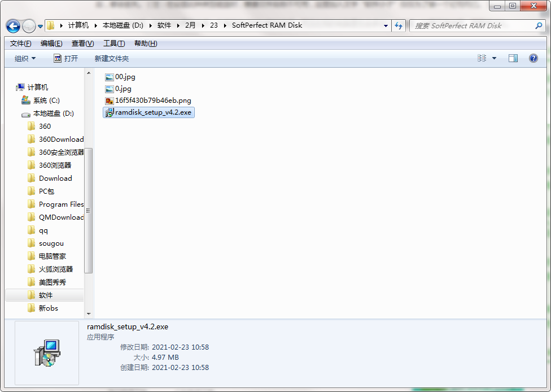Expand arrow before 计算机 in address bar

[x=62, y=25]
